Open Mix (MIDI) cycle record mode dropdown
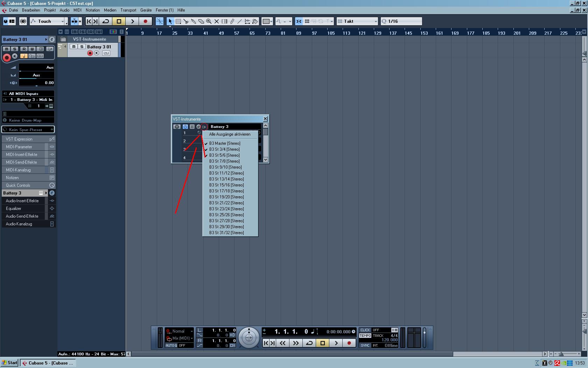Screen dimensions: 588x368 (x=180, y=338)
